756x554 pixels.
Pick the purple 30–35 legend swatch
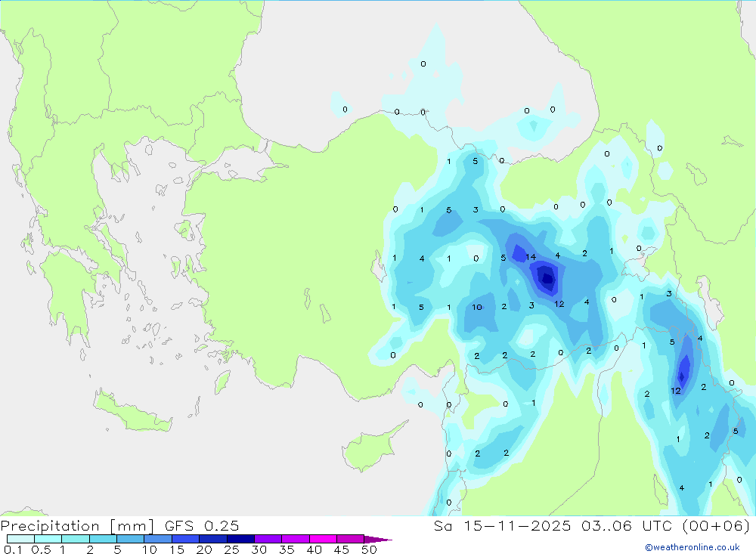click(x=268, y=539)
